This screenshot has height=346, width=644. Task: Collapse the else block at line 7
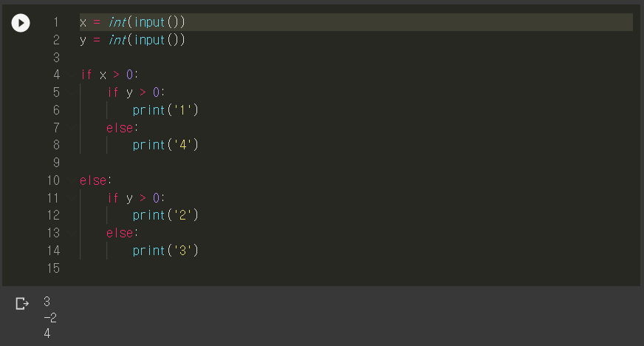click(72, 128)
